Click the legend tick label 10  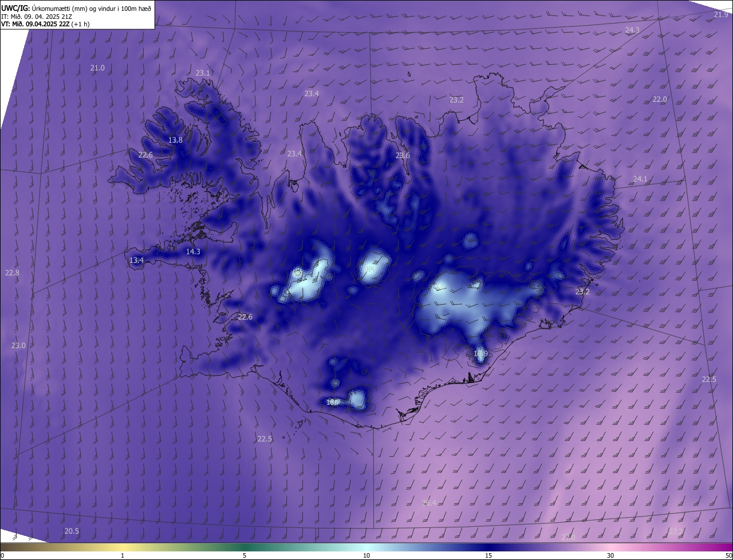pos(366,555)
